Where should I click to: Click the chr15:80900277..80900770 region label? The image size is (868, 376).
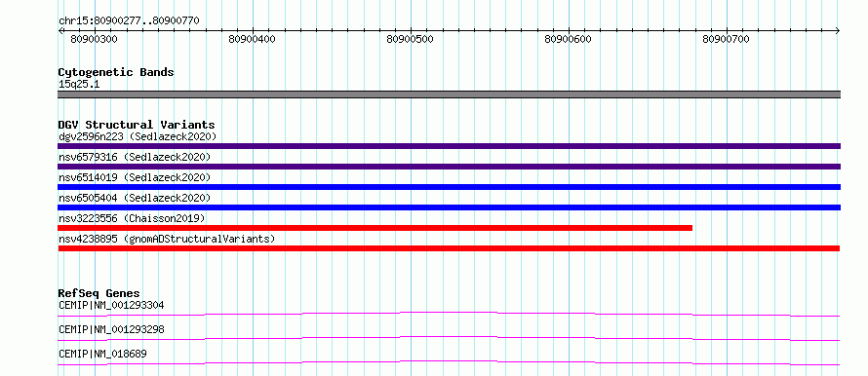129,21
